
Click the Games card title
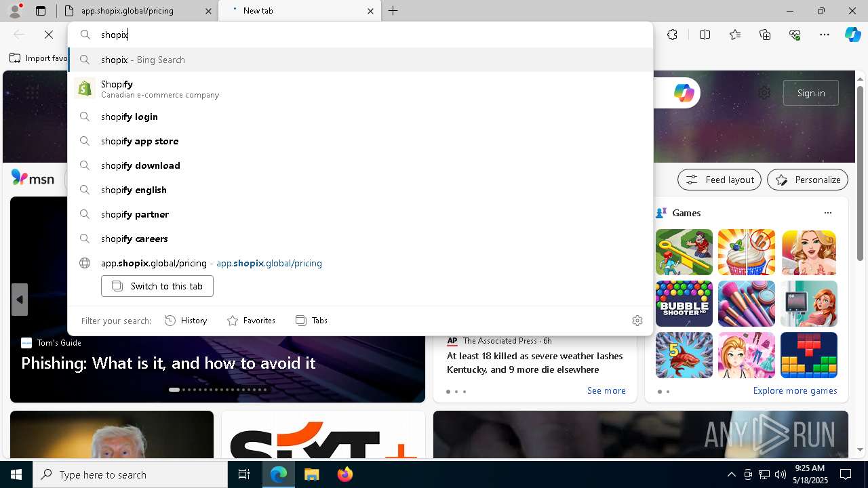[x=686, y=213]
